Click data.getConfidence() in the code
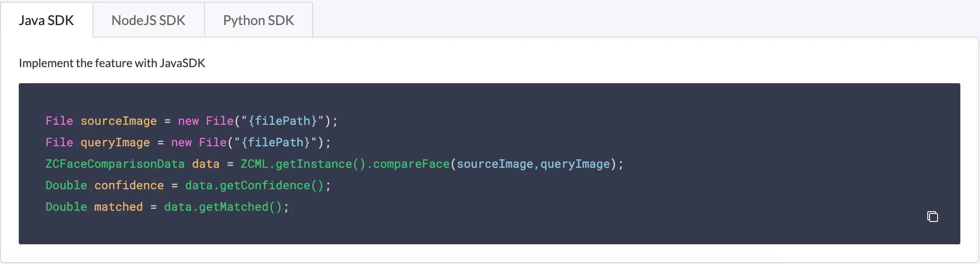Image resolution: width=980 pixels, height=264 pixels. click(254, 185)
